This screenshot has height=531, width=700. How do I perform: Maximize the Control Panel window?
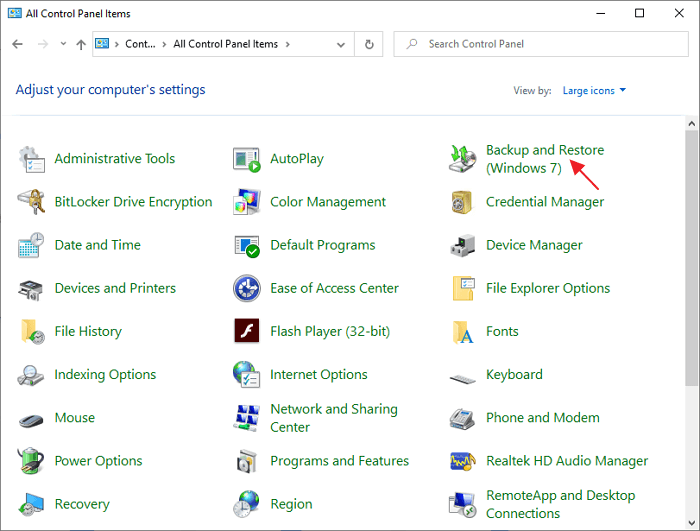coord(639,13)
